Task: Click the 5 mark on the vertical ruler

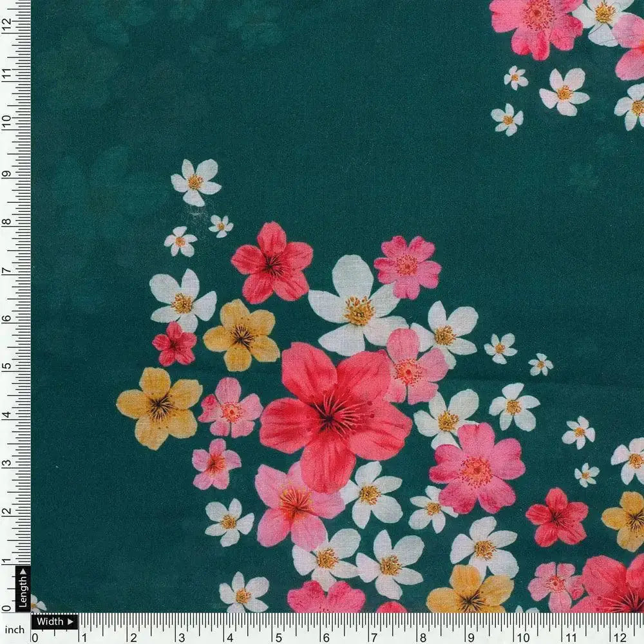Action: 8,366
